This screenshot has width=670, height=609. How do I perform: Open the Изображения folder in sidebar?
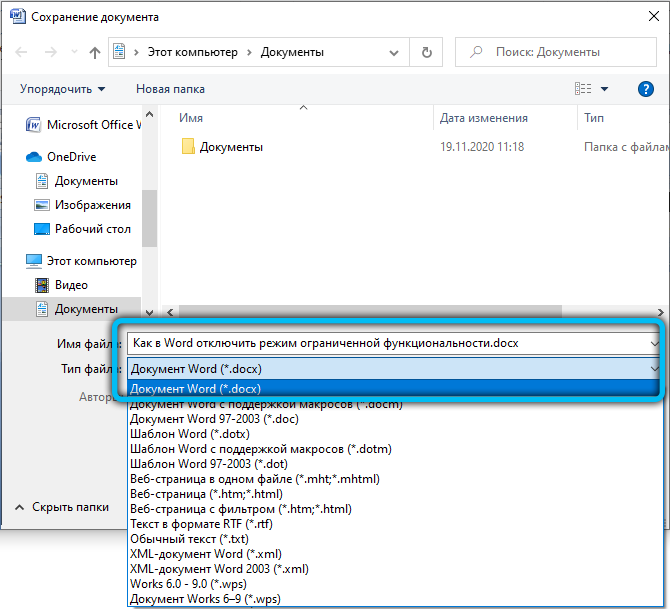(92, 205)
